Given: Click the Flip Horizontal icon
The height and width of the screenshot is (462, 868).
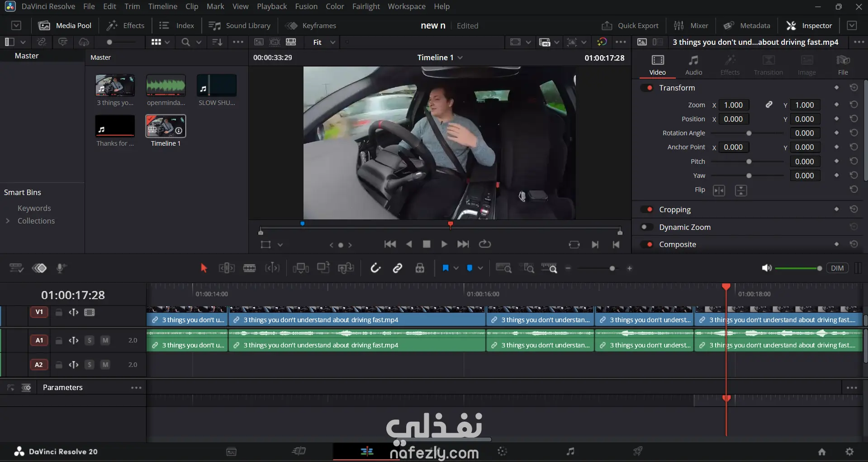Looking at the screenshot, I should pyautogui.click(x=719, y=191).
